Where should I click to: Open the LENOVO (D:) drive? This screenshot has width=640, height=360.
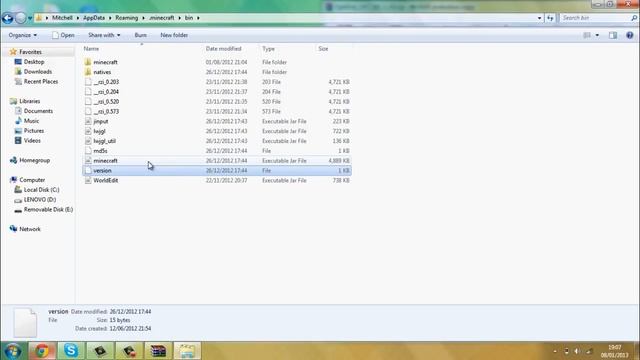(x=40, y=200)
